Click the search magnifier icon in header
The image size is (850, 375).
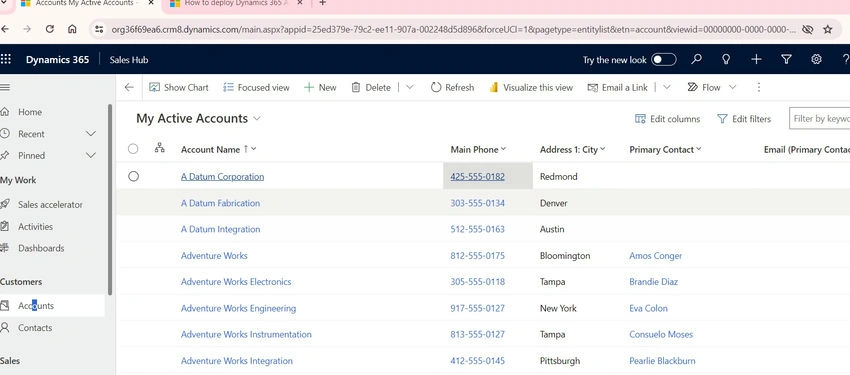click(x=697, y=59)
